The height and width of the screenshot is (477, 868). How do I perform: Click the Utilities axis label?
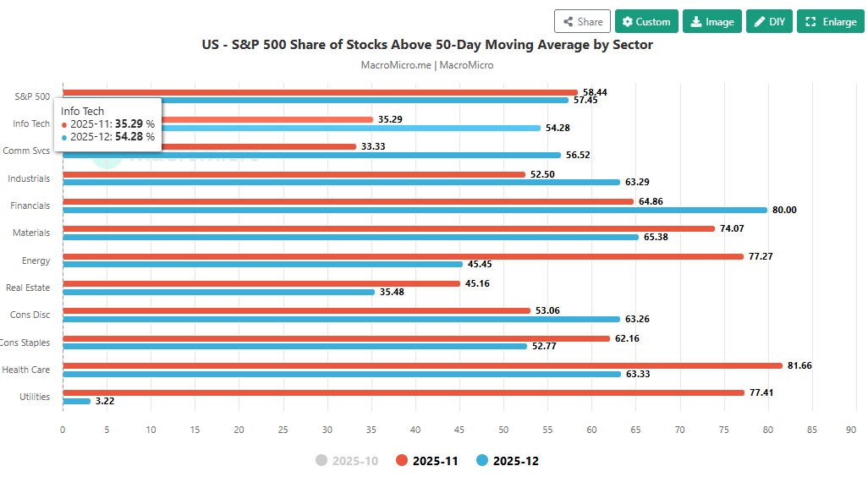coord(35,397)
